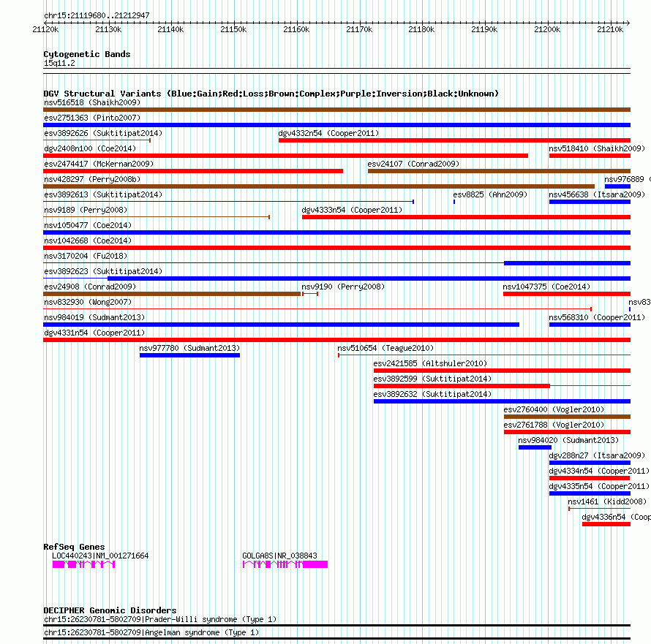
Task: Open the GOLGA8S|NR_038843 gene label
Action: (279, 556)
